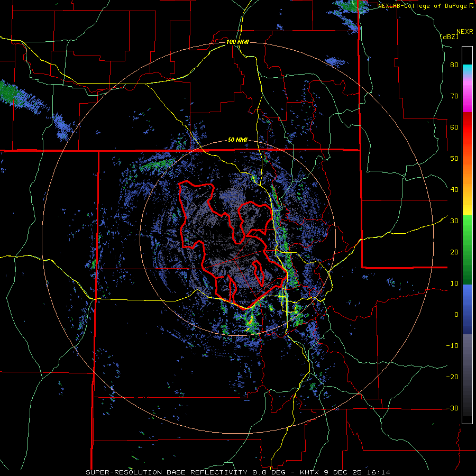The image size is (476, 476).
Task: Click the -30 dBZ label on the scale
Action: 452,408
